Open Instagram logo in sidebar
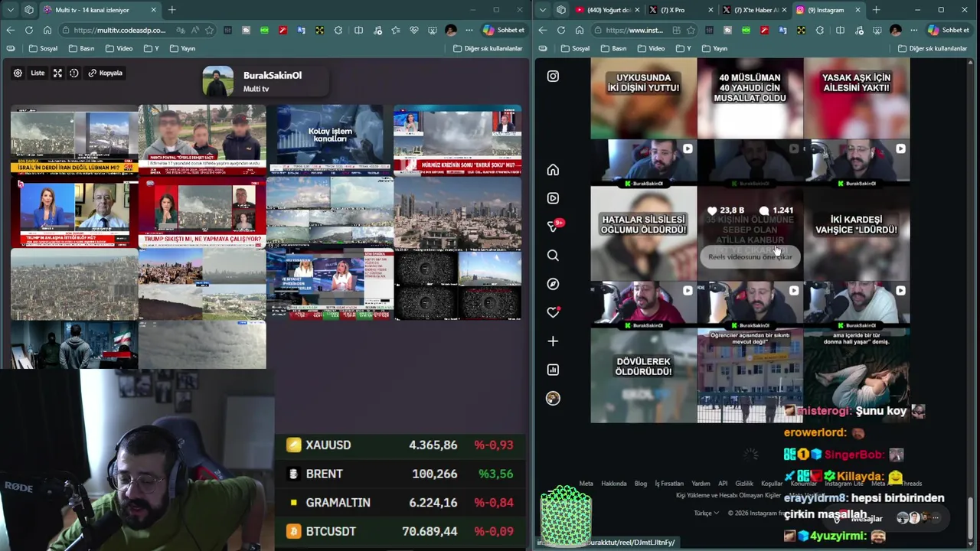This screenshot has width=980, height=551. pos(553,76)
